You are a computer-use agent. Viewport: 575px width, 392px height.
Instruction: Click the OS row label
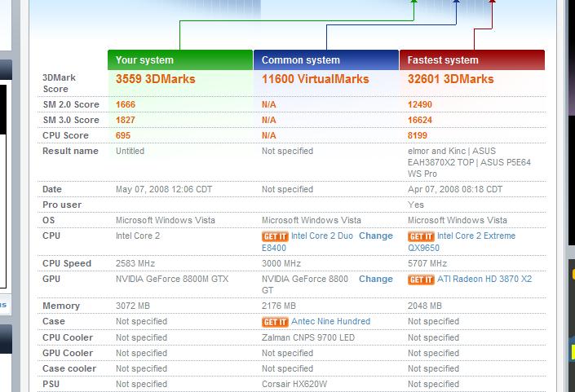[48, 220]
